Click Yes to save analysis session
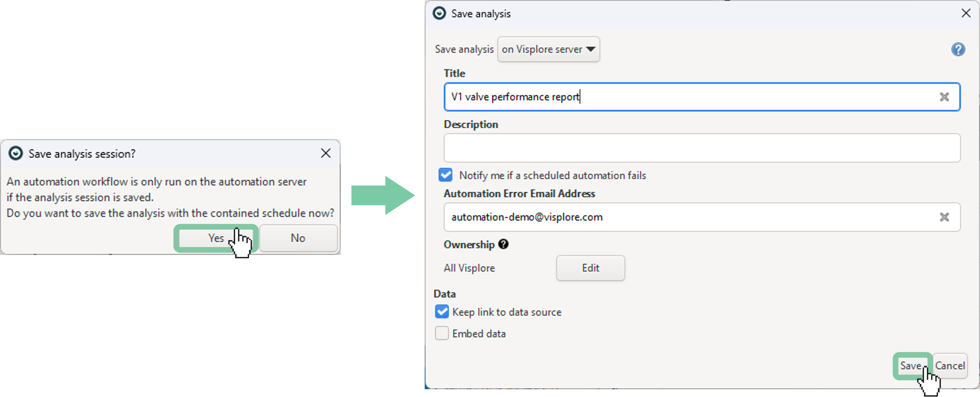This screenshot has height=397, width=980. pyautogui.click(x=216, y=238)
